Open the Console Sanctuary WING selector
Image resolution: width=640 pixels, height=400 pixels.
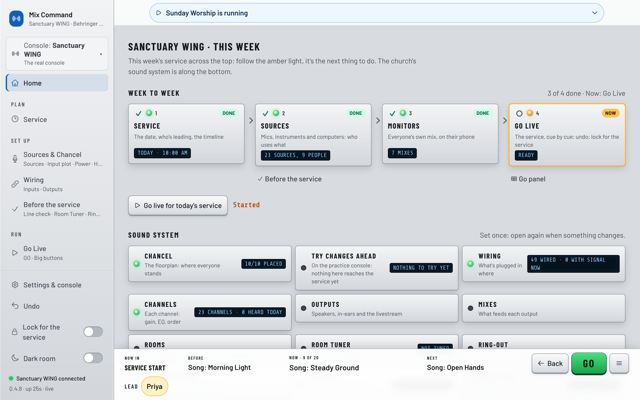tap(57, 53)
